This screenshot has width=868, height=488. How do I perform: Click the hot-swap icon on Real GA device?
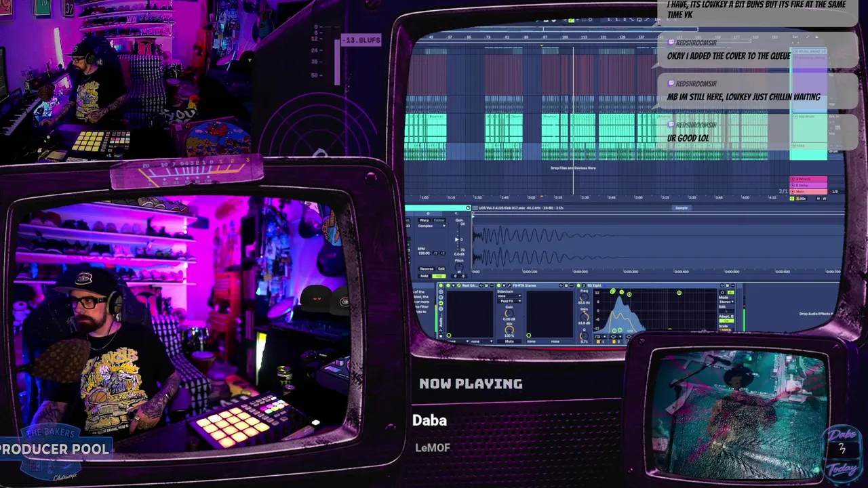[481, 285]
